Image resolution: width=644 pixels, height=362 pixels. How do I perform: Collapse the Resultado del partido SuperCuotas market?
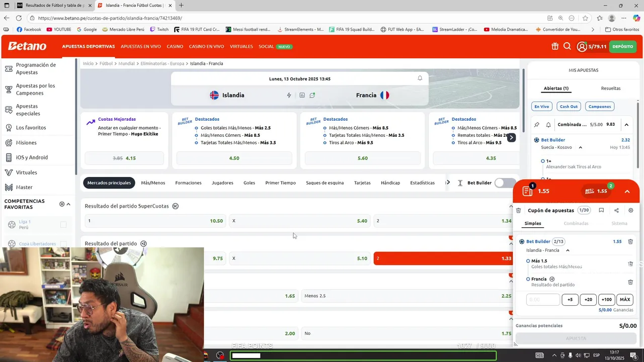(511, 206)
